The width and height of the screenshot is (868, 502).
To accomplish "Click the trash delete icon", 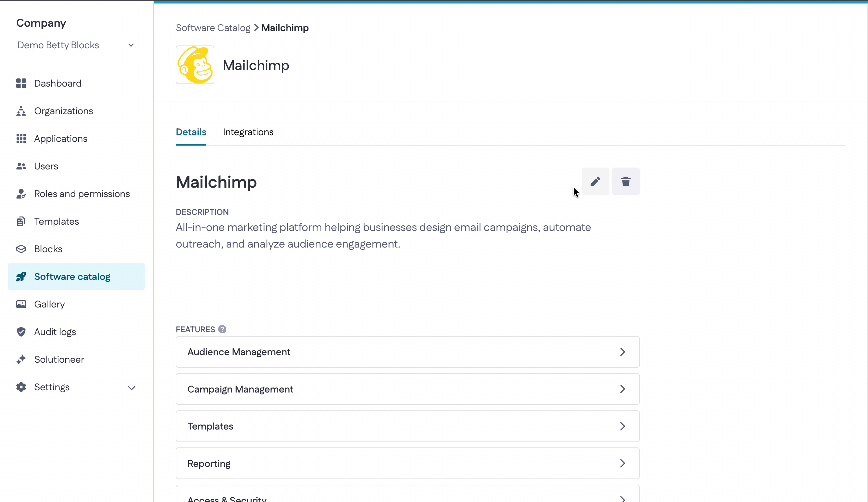I will (625, 181).
